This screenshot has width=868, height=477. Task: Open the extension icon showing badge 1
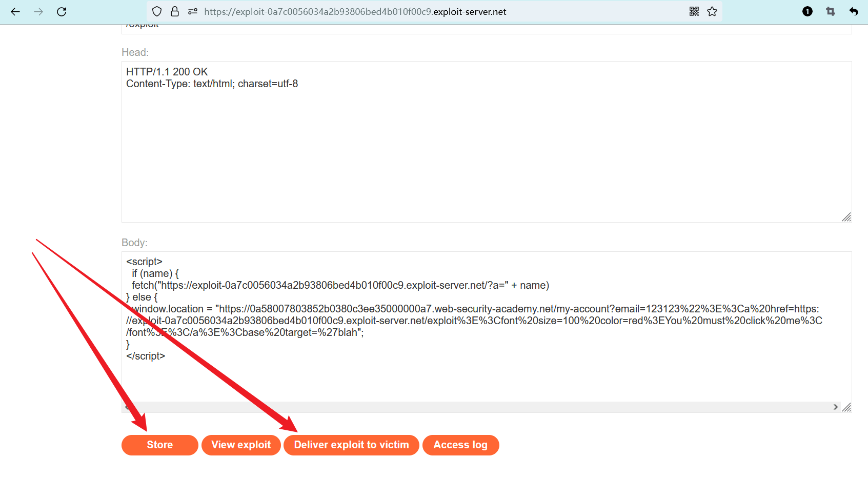[808, 12]
